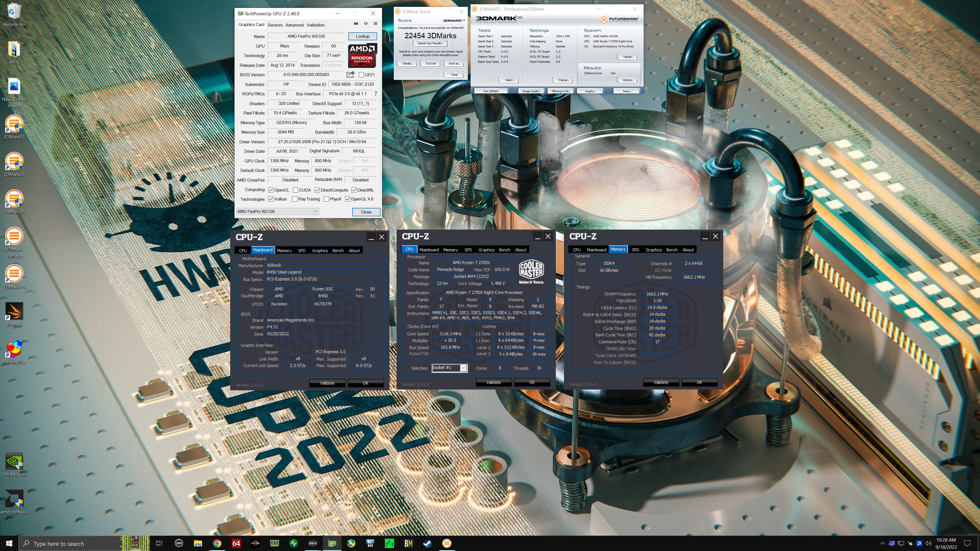The width and height of the screenshot is (980, 551).
Task: Open the AMD FirePro W2100 GPU selection dropdown
Action: (x=277, y=212)
